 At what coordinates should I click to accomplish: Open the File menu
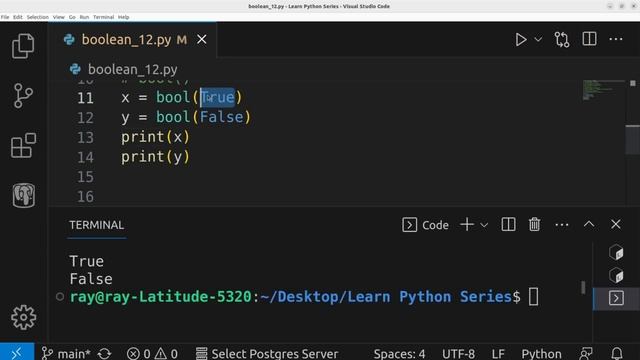[x=5, y=17]
